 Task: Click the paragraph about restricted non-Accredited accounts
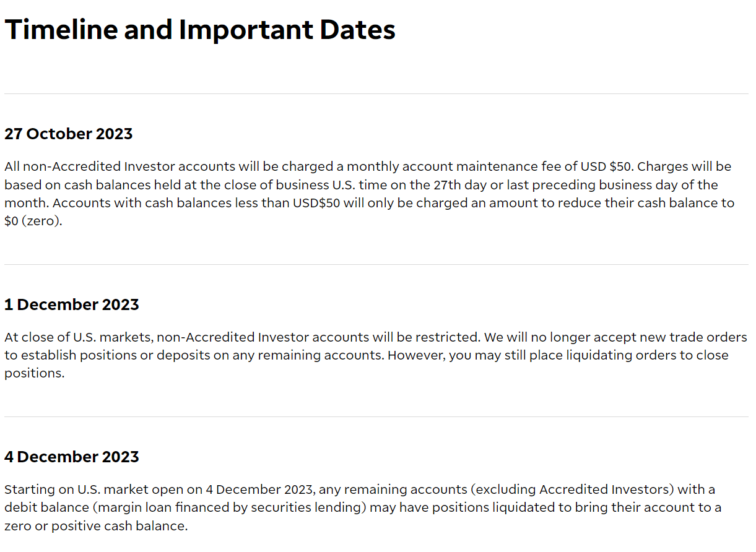(376, 355)
